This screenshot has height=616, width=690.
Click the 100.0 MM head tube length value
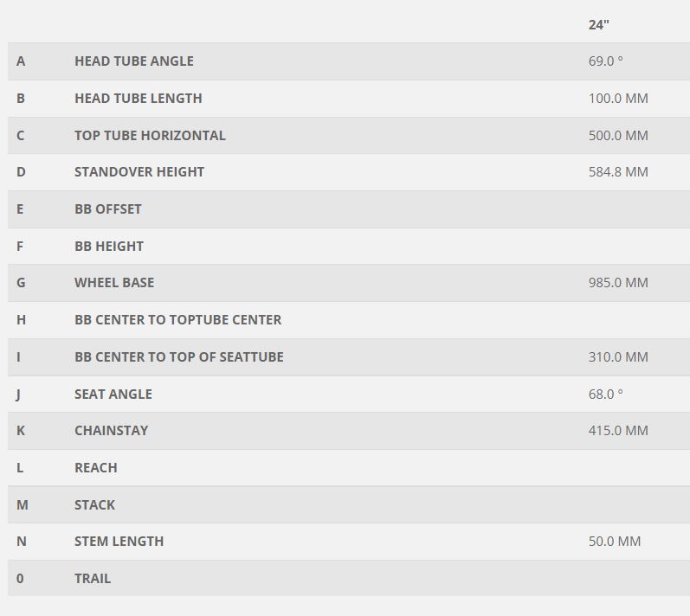pyautogui.click(x=618, y=99)
